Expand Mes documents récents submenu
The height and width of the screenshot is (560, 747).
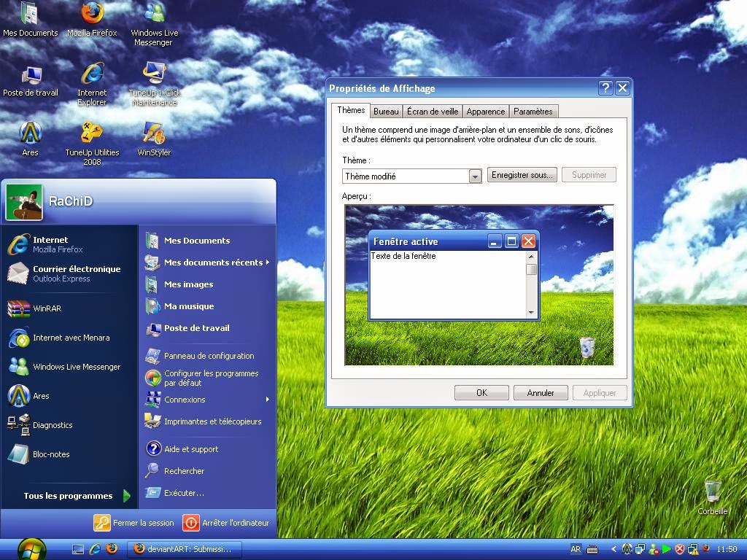click(x=213, y=262)
